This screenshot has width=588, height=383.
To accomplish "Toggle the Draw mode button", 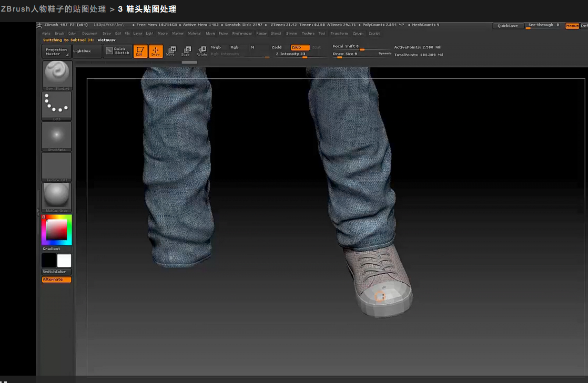I will click(156, 51).
